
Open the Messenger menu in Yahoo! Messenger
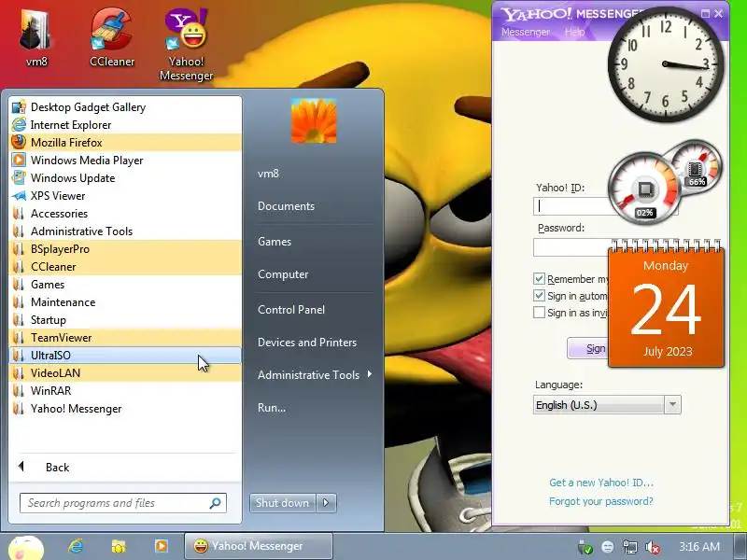tap(526, 32)
